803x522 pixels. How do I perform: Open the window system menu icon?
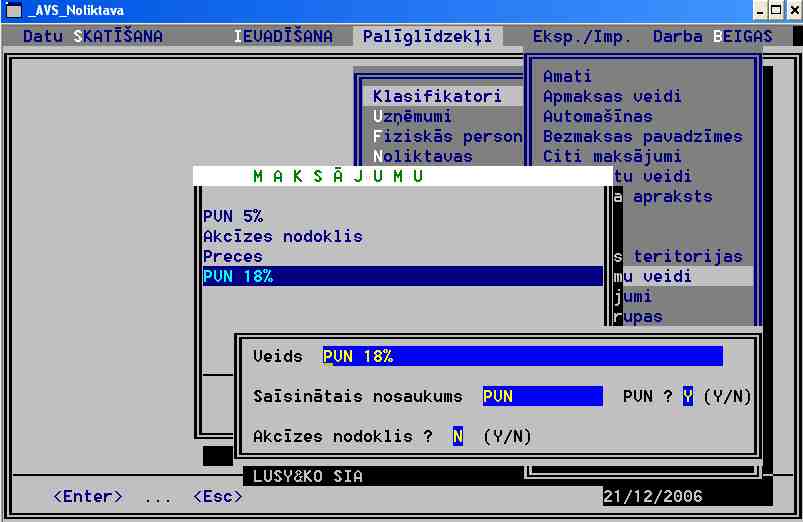pos(13,10)
